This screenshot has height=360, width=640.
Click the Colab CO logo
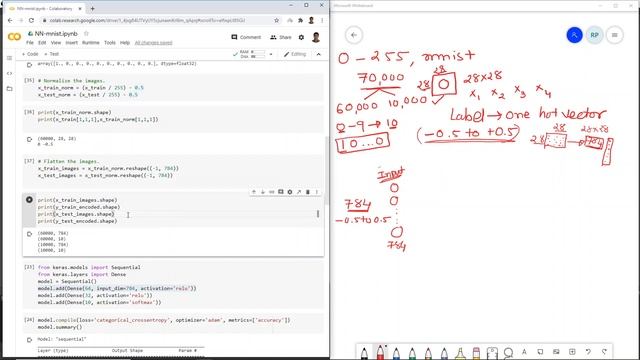pos(14,37)
